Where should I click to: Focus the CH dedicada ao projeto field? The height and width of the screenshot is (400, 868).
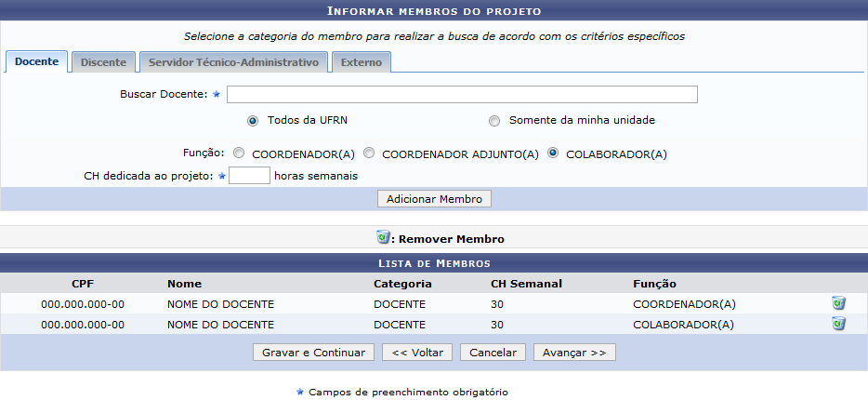tap(249, 176)
